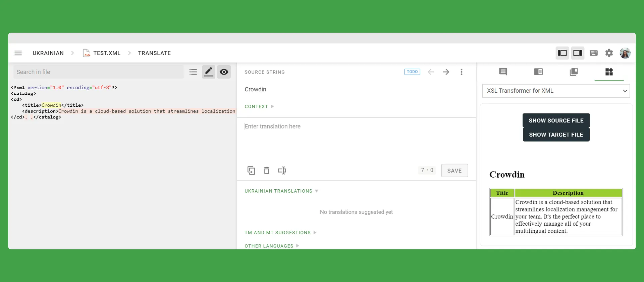Click the UKRAINIAN breadcrumb
Screen dimensions: 644x282
coord(48,53)
